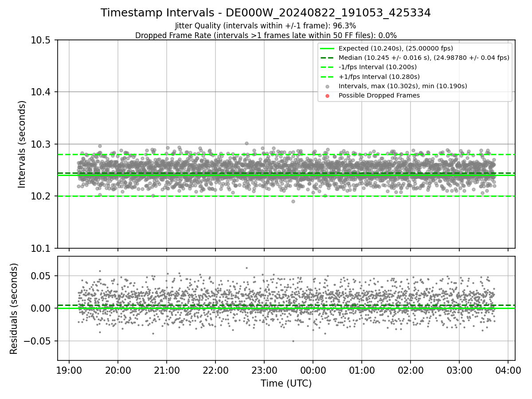Click the plot title 'Timestamp Intervals - DE000W_20240822_191053_425334'

coord(266,13)
